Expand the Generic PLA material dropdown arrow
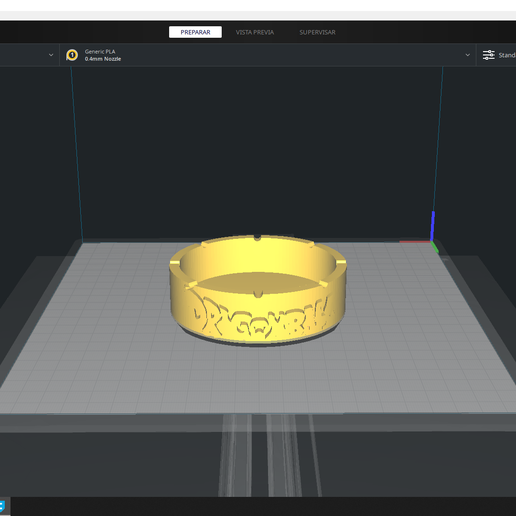 468,55
